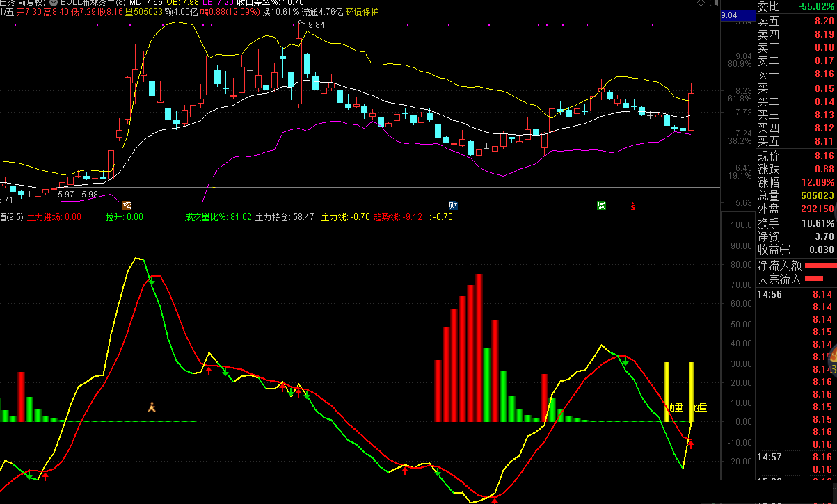Click the second yellow 地量 bar label
The image size is (837, 504).
[699, 407]
